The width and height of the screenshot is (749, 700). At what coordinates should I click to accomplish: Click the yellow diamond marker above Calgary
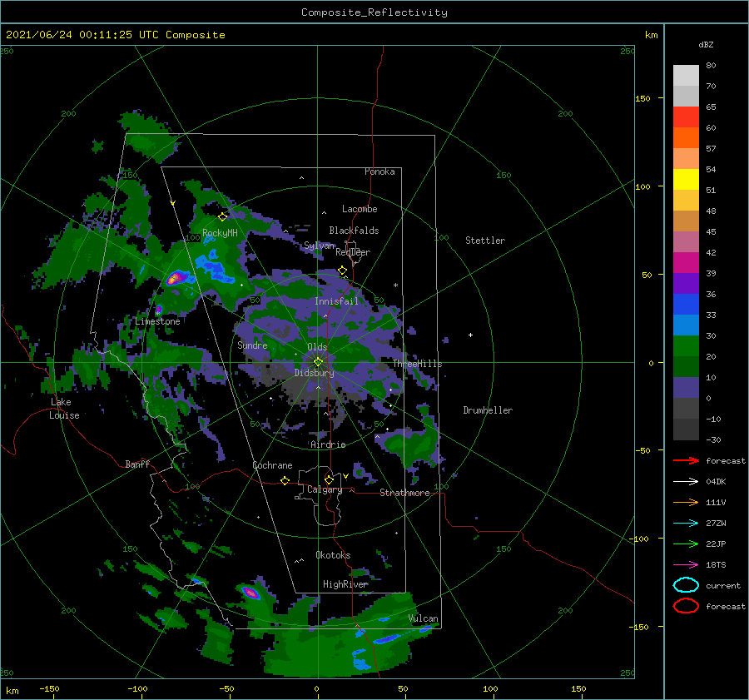329,479
